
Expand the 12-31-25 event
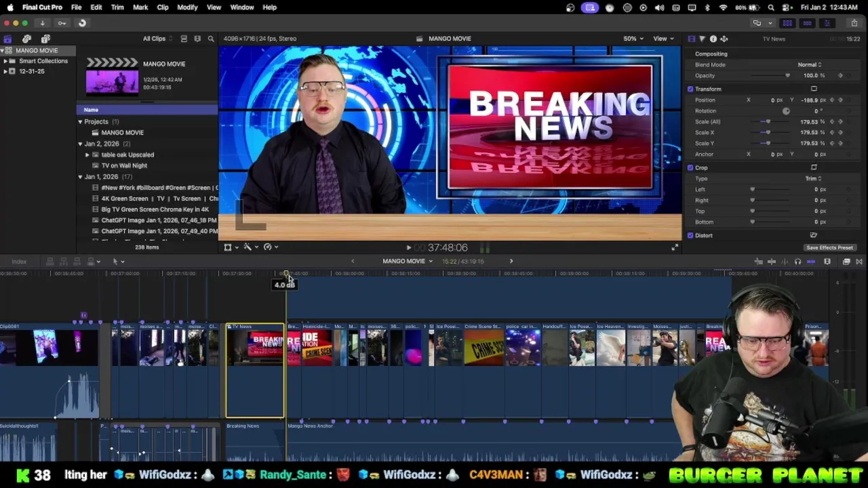[x=5, y=71]
